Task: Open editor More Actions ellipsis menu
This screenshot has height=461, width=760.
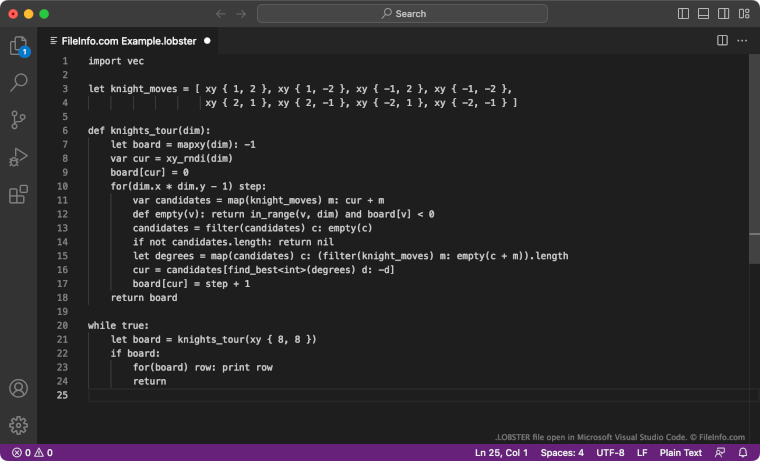Action: point(742,41)
